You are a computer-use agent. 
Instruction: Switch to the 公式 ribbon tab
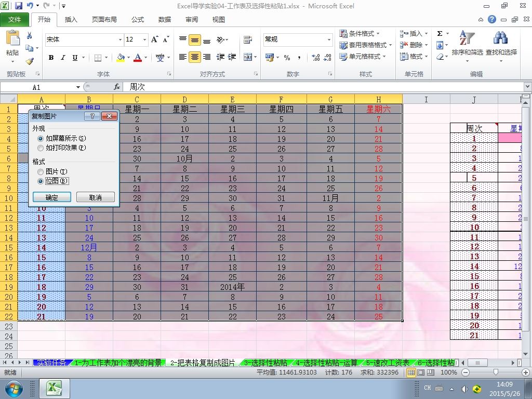pyautogui.click(x=137, y=20)
